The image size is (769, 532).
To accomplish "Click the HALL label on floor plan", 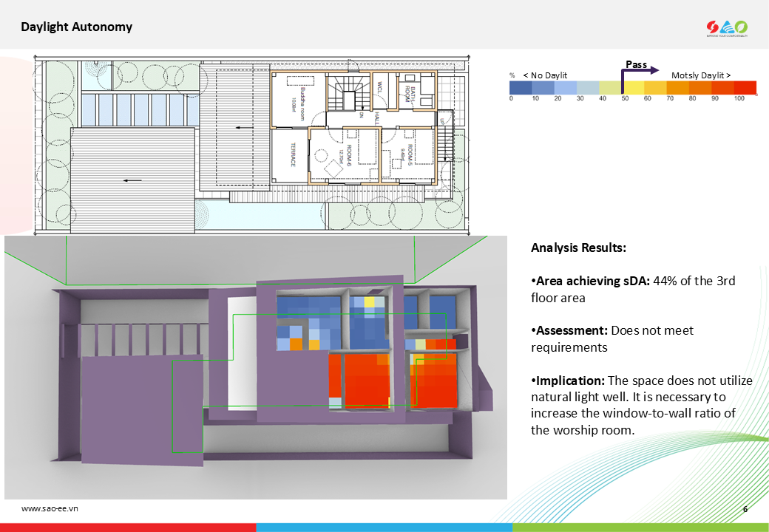I will click(x=376, y=118).
